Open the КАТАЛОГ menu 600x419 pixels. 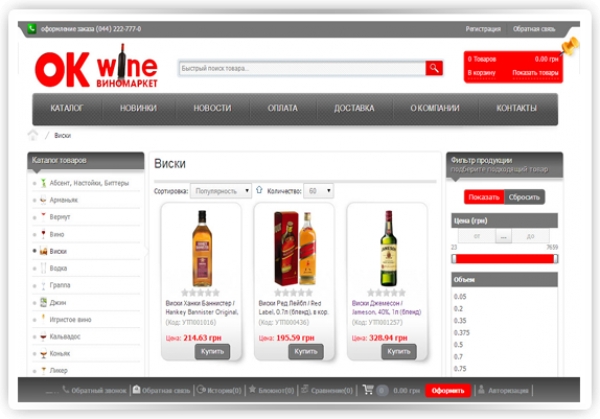coord(67,108)
